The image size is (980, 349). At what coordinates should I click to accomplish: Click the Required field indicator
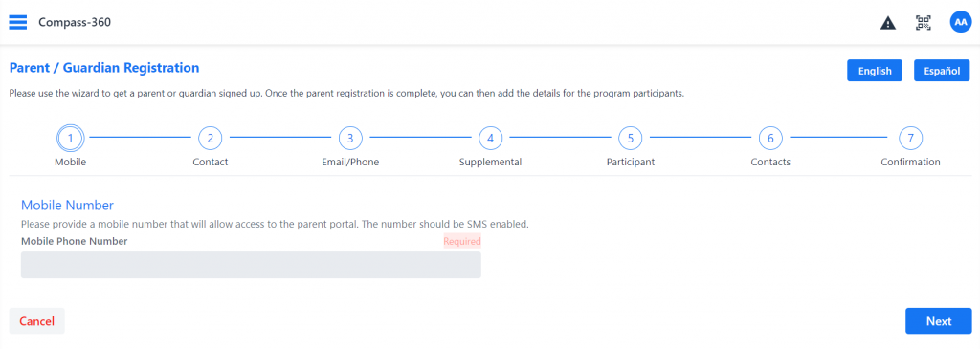[x=462, y=241]
